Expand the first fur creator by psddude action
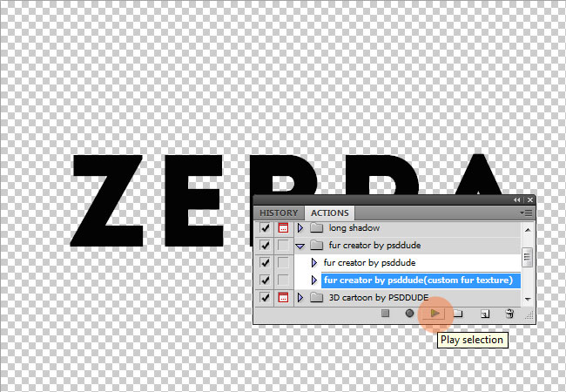 pos(314,263)
